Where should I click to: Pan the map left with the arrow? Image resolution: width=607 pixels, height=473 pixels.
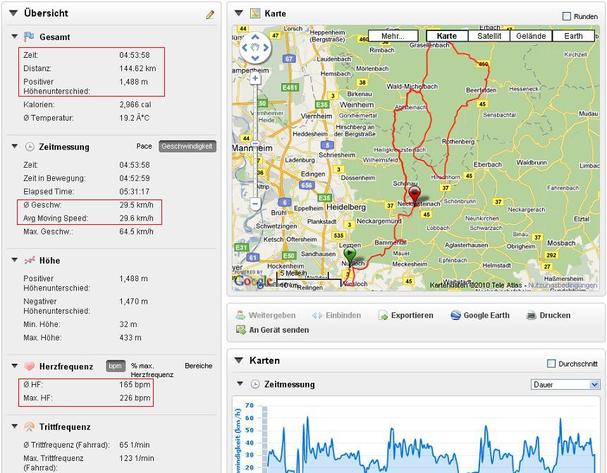tap(245, 48)
